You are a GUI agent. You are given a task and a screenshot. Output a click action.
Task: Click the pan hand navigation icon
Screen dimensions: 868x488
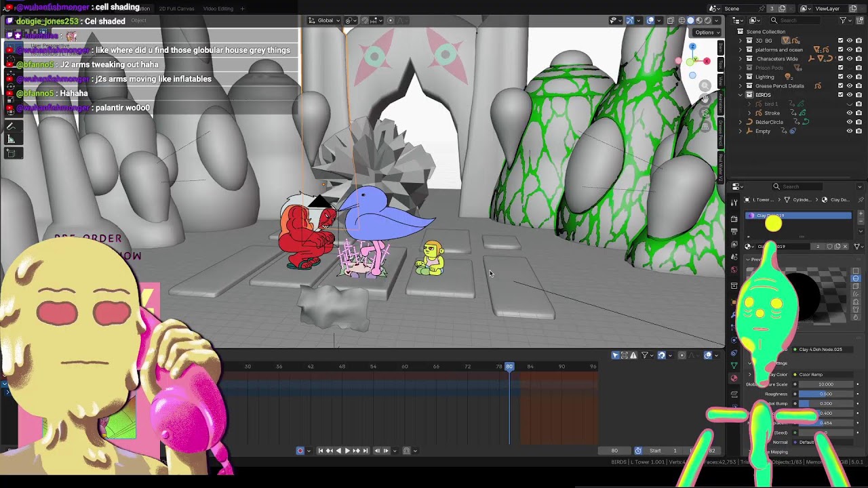pos(705,99)
